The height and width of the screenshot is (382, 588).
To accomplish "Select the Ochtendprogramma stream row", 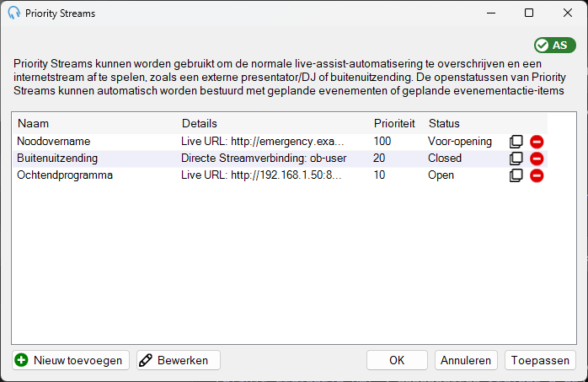I will (281, 175).
